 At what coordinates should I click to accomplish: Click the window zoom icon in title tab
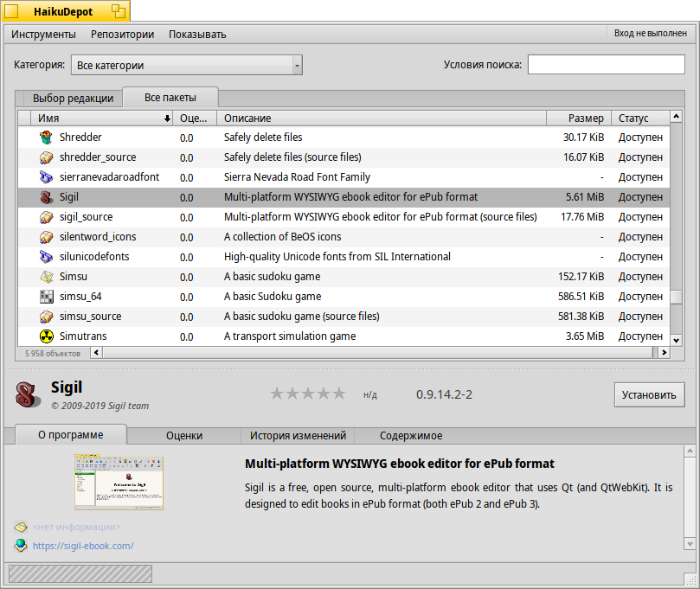(119, 11)
